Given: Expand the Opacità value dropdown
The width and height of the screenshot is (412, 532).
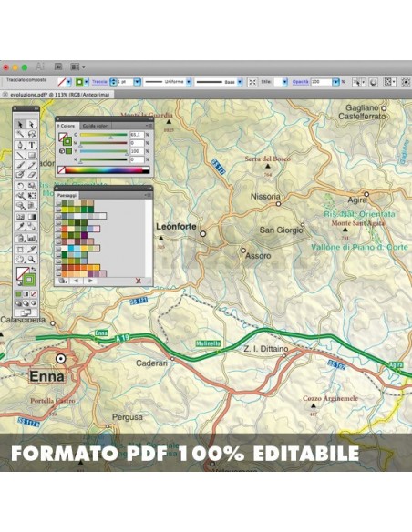Looking at the screenshot, I should 335,82.
